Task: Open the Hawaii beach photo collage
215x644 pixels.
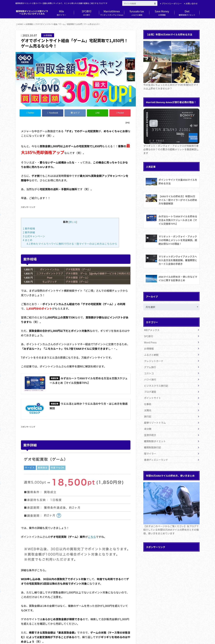Action: tap(171, 62)
